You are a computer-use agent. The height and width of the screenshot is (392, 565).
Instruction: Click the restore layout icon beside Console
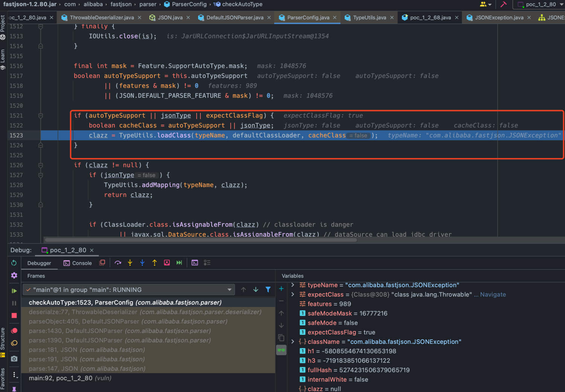[102, 263]
